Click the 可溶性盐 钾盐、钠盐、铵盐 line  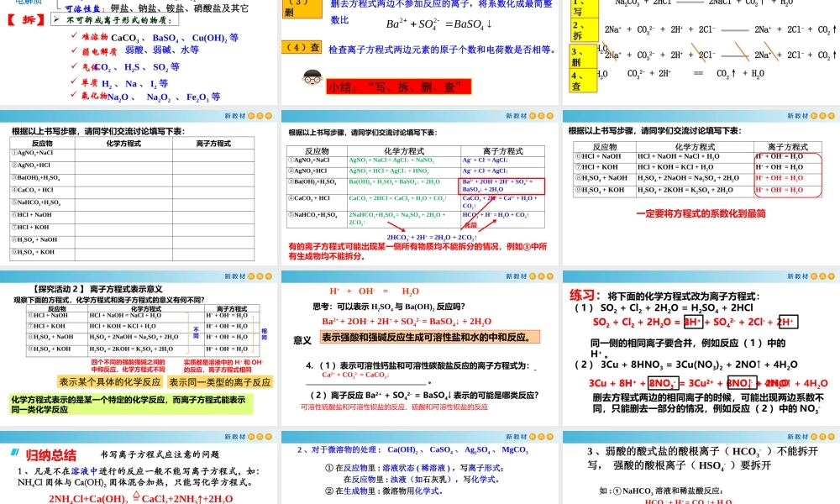coord(157,8)
